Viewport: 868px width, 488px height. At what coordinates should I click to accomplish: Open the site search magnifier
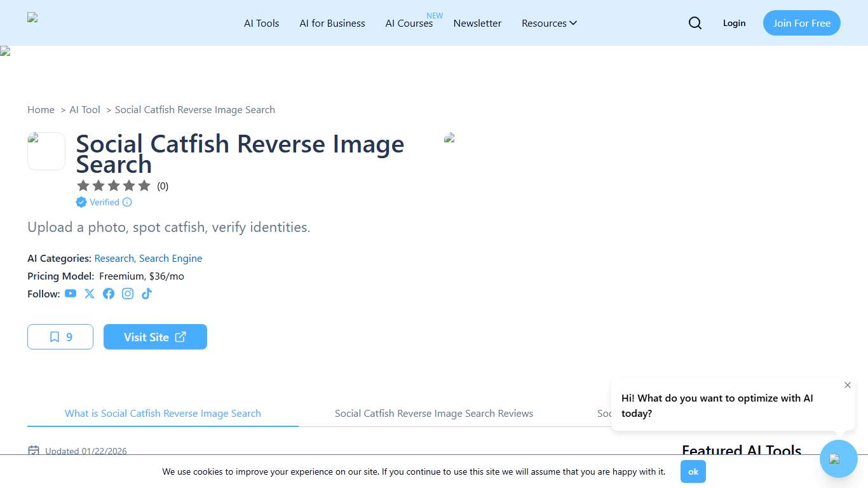pyautogui.click(x=695, y=23)
